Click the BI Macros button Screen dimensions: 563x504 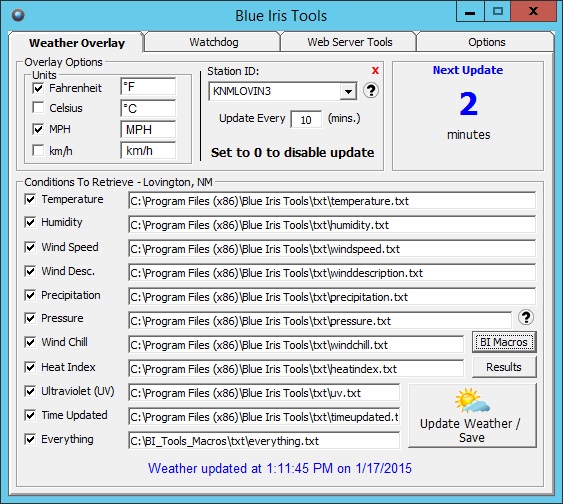point(504,342)
